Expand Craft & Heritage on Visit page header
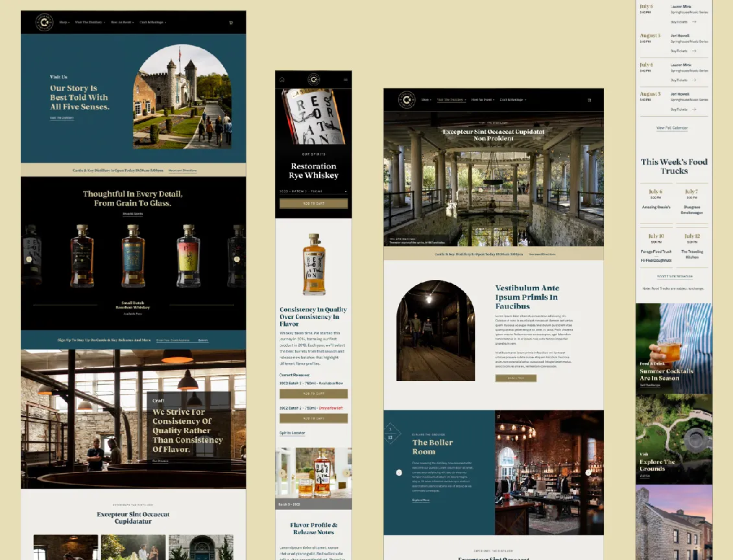Viewport: 733px width, 560px height. click(513, 100)
